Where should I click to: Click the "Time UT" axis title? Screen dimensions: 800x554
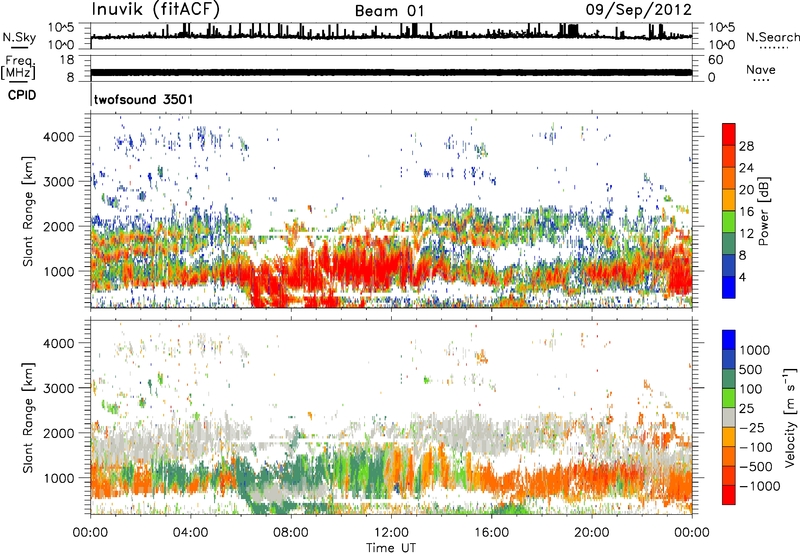click(391, 547)
